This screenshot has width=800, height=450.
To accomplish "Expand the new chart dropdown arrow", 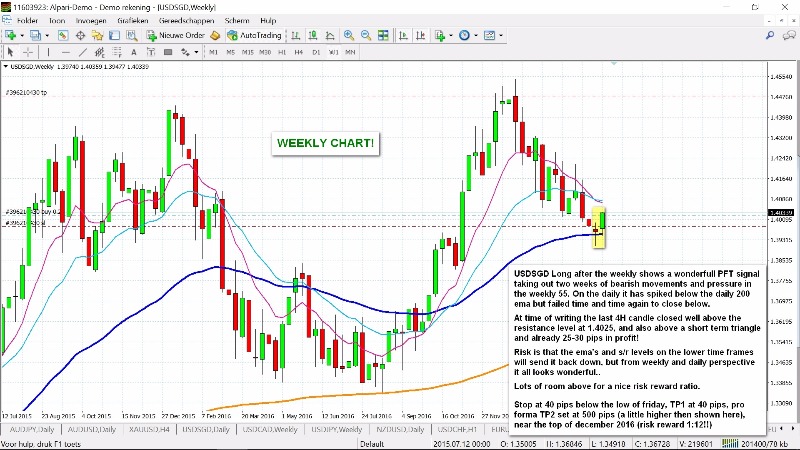I will pyautogui.click(x=22, y=35).
